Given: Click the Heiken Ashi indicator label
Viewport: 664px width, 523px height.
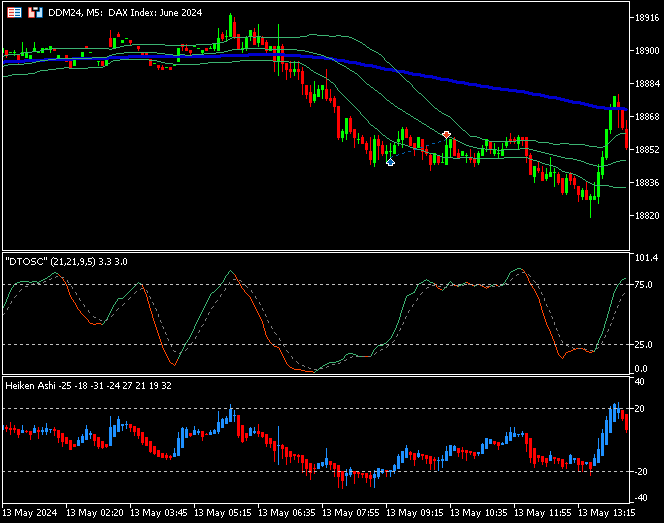Looking at the screenshot, I should click(89, 386).
